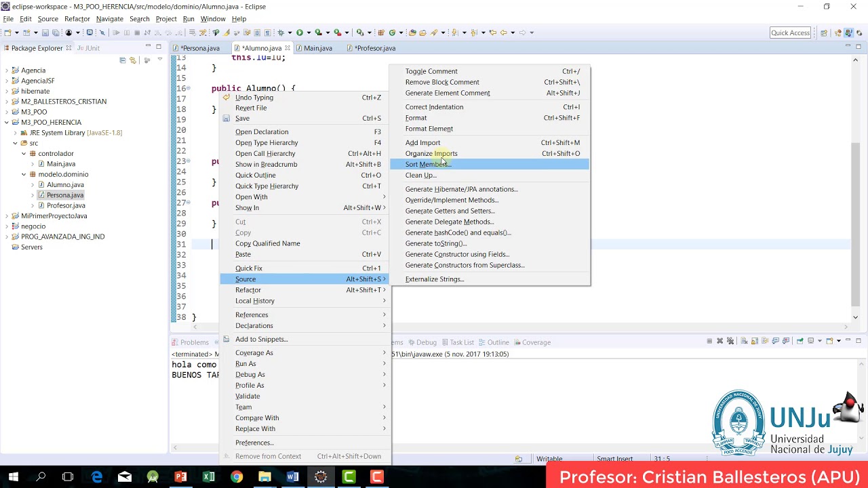Open the Outline tab in bottom panel
This screenshot has height=488, width=868.
(493, 342)
